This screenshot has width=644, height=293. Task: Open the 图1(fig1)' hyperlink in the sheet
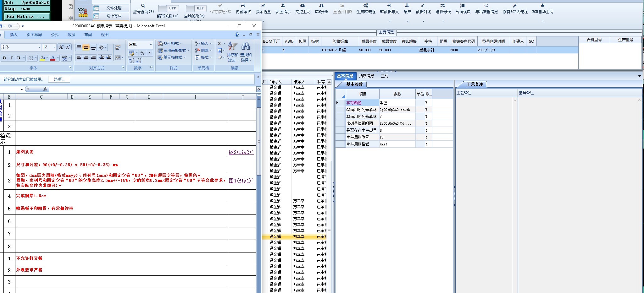coord(241,181)
